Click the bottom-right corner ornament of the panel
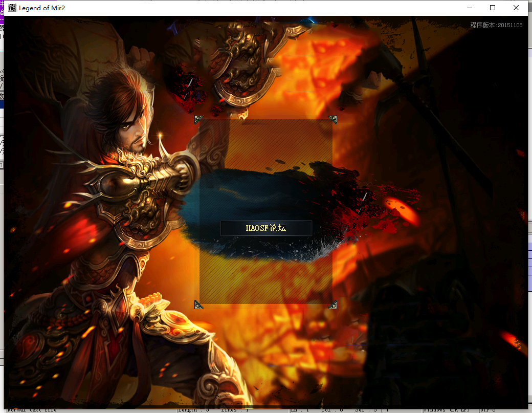532x413 pixels. (x=332, y=305)
